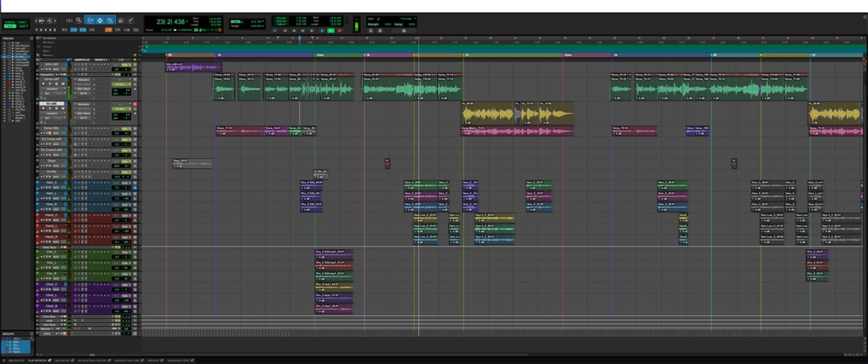Select the Selector tool
The image size is (868, 364).
point(100,21)
